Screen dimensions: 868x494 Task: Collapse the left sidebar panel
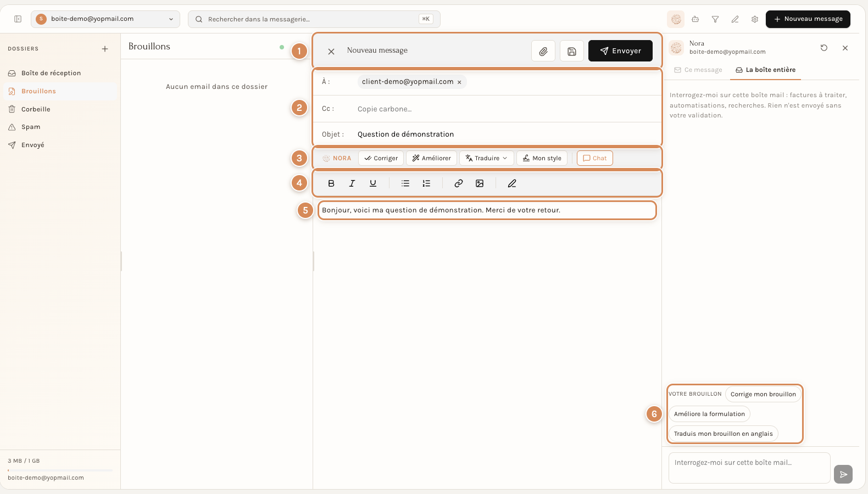(18, 19)
